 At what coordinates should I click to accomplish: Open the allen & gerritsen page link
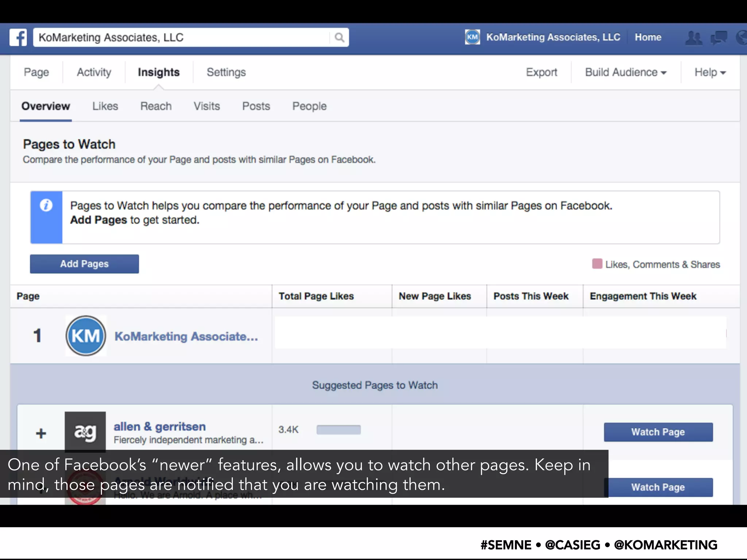(160, 426)
